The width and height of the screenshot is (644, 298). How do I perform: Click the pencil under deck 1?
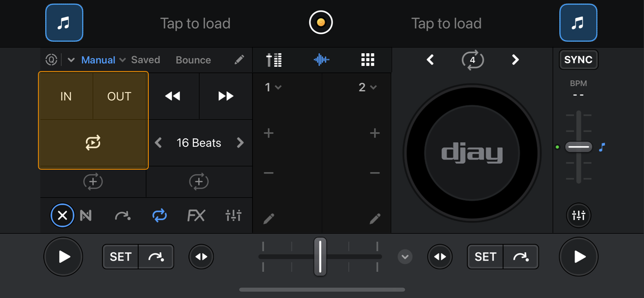pyautogui.click(x=269, y=219)
